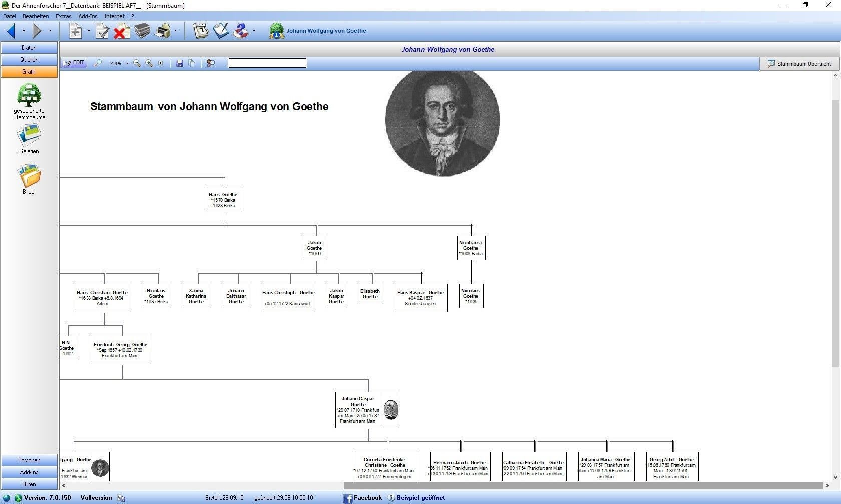Switch to the Quellen tab

click(x=29, y=60)
